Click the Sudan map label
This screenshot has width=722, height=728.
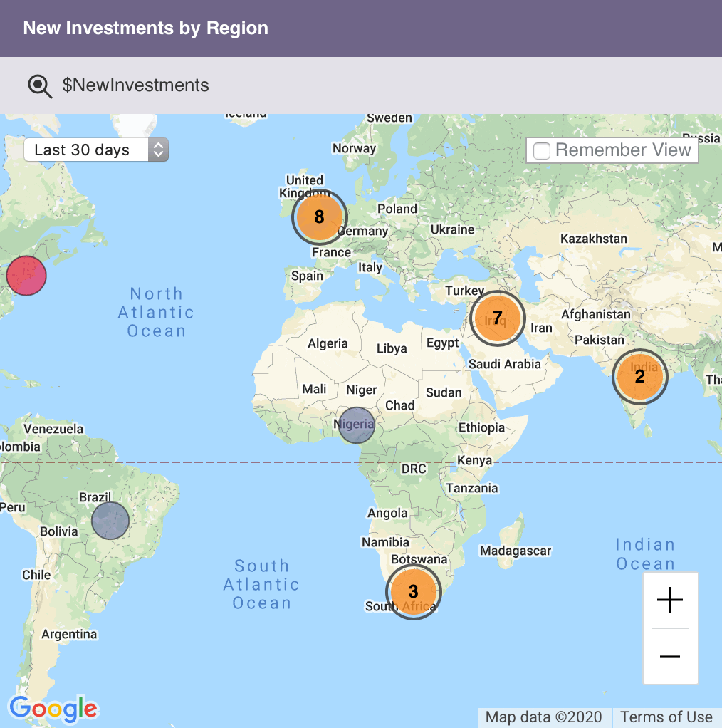[x=444, y=392]
